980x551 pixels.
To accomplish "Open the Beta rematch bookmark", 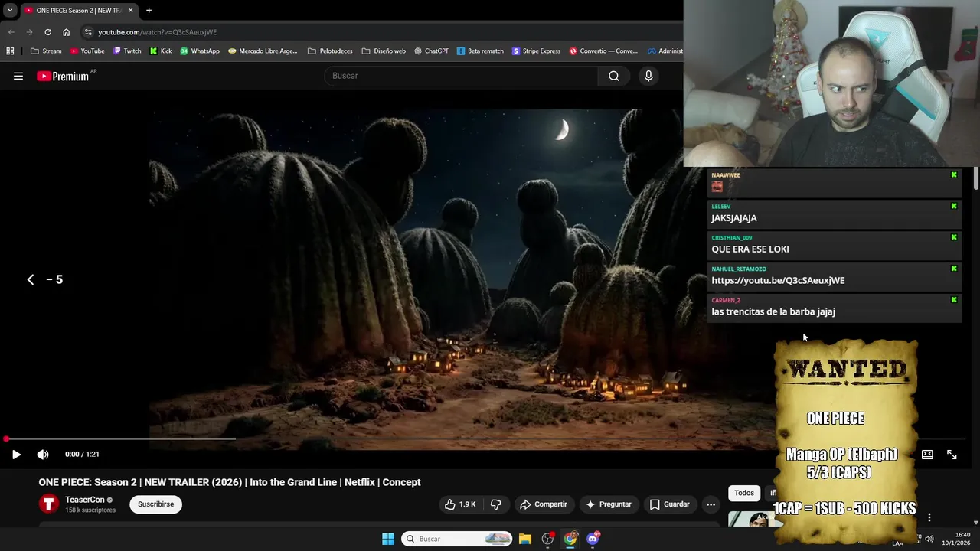I will (x=480, y=51).
